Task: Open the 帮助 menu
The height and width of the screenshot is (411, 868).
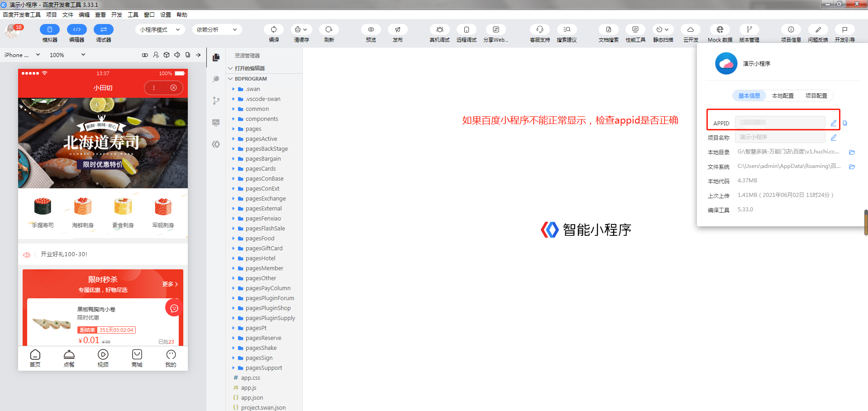Action: tap(182, 15)
